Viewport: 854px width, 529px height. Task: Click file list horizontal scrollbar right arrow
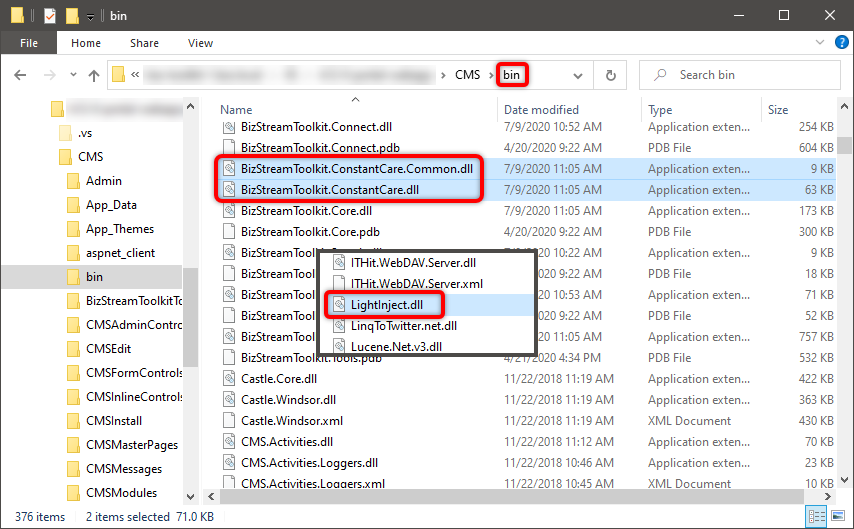tap(828, 496)
